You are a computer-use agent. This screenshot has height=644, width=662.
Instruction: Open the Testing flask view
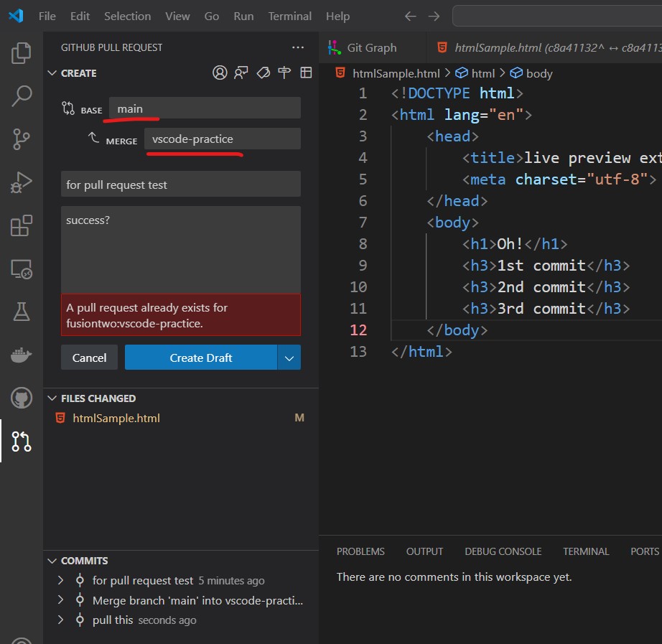tap(21, 312)
